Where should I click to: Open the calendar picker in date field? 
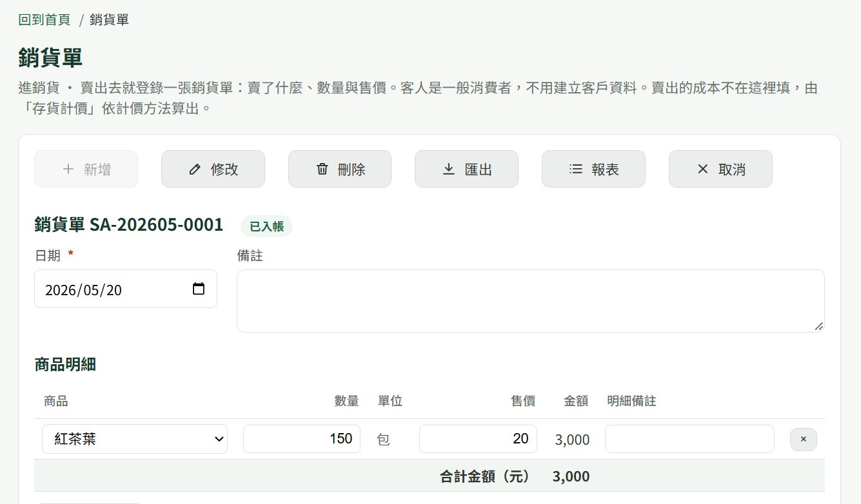tap(199, 289)
